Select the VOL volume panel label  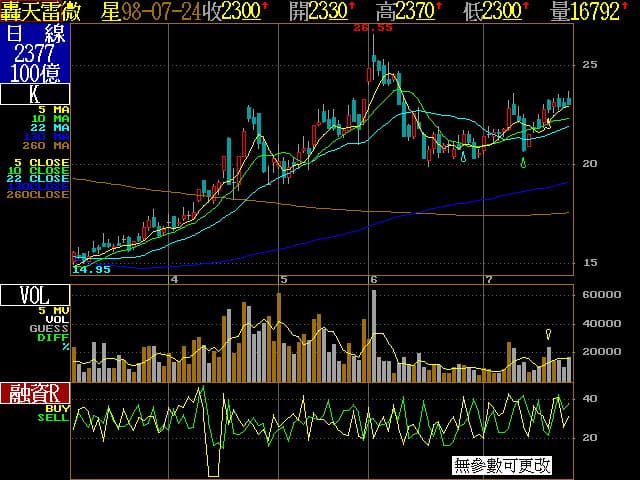point(35,295)
